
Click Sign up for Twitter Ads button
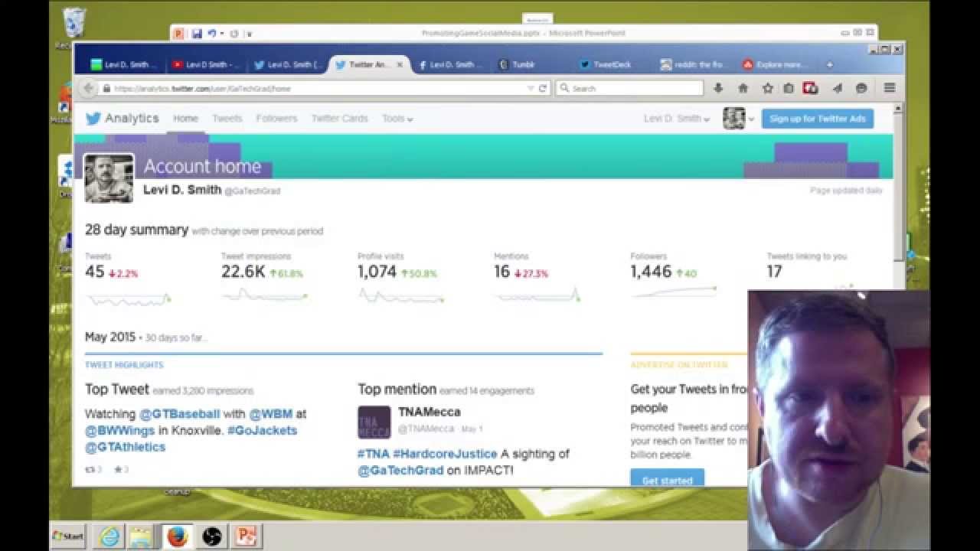point(817,119)
